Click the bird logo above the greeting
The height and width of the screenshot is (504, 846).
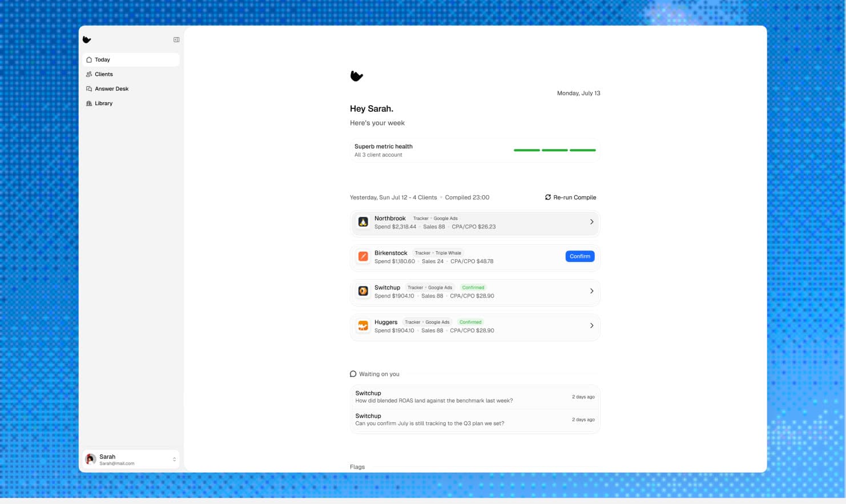(x=357, y=76)
